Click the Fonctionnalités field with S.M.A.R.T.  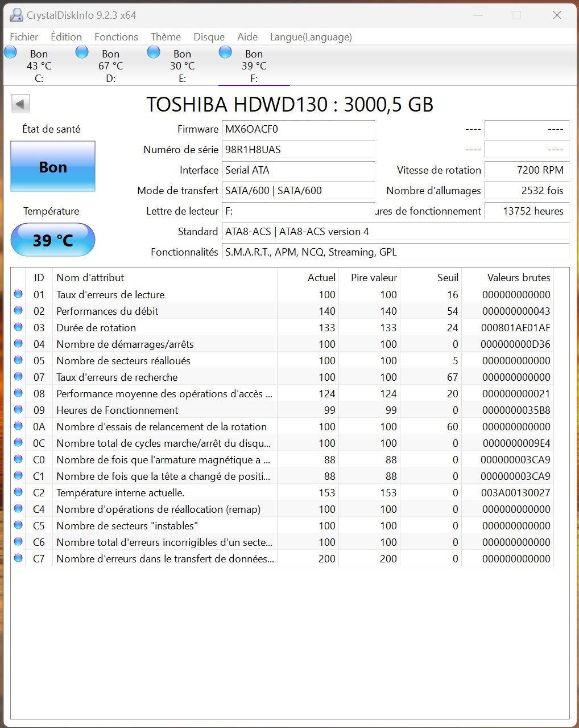click(395, 252)
